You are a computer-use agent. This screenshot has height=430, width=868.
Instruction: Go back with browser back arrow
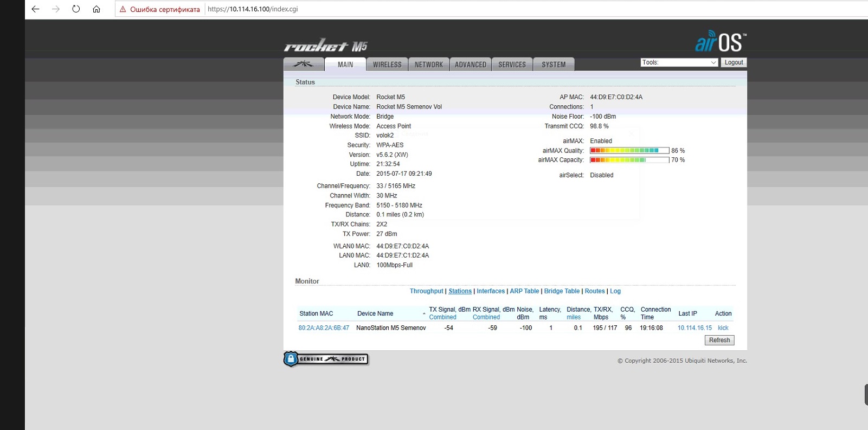pos(36,9)
